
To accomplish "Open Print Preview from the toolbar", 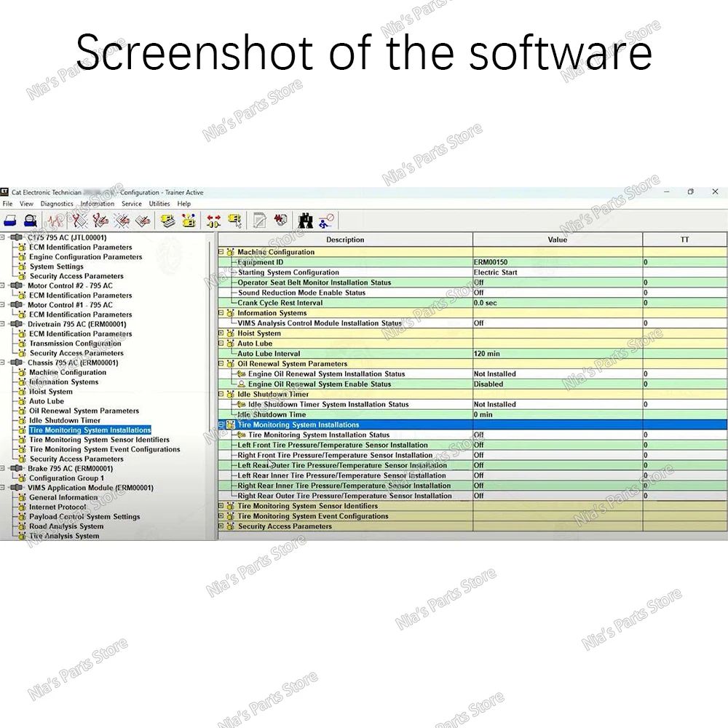I will 31,221.
